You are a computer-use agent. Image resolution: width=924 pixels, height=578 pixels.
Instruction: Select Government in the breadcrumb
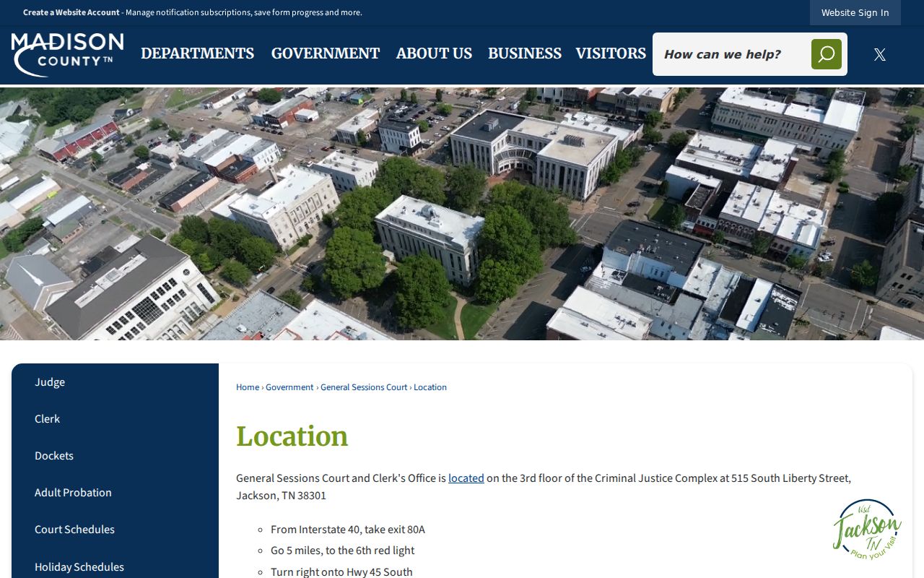[289, 387]
